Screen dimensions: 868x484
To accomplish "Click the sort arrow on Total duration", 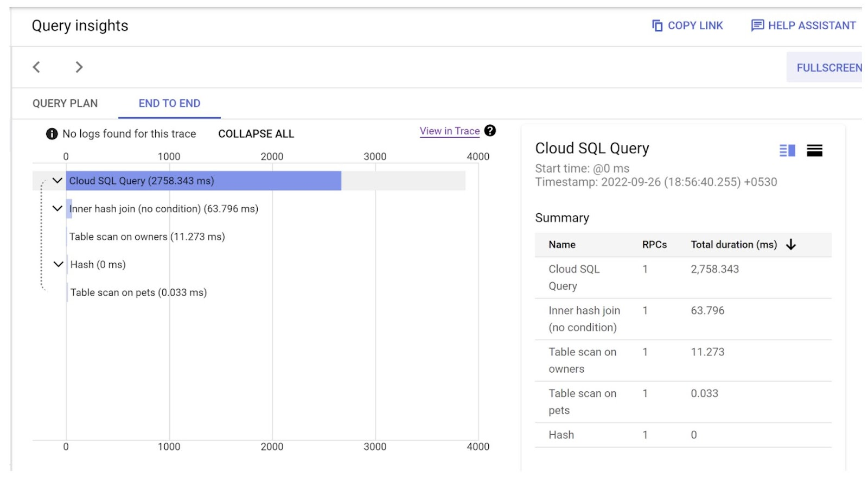I will tap(791, 245).
